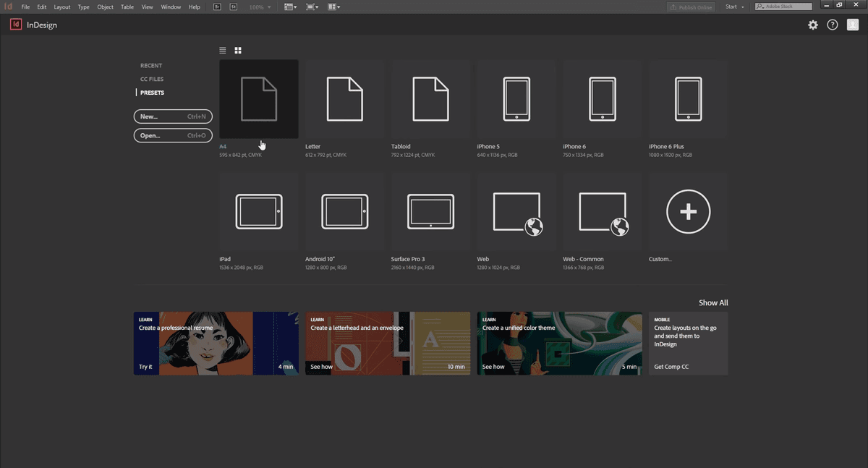Restore down the application window
The height and width of the screenshot is (468, 868).
click(839, 5)
